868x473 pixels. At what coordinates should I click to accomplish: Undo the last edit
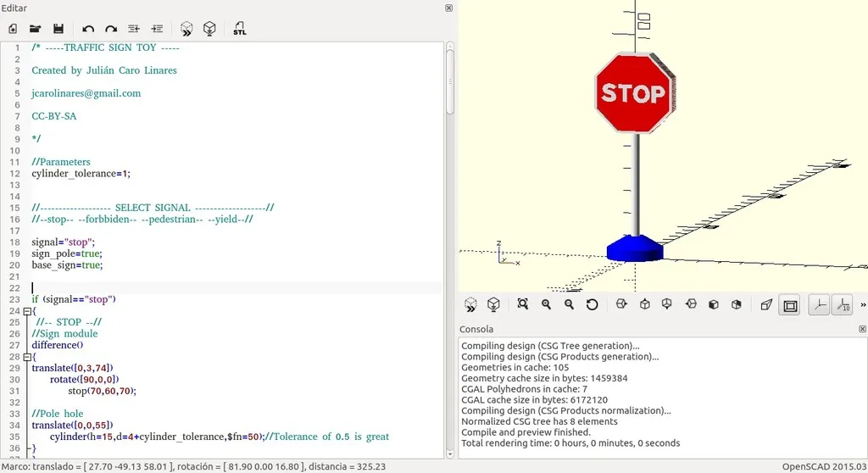[88, 29]
